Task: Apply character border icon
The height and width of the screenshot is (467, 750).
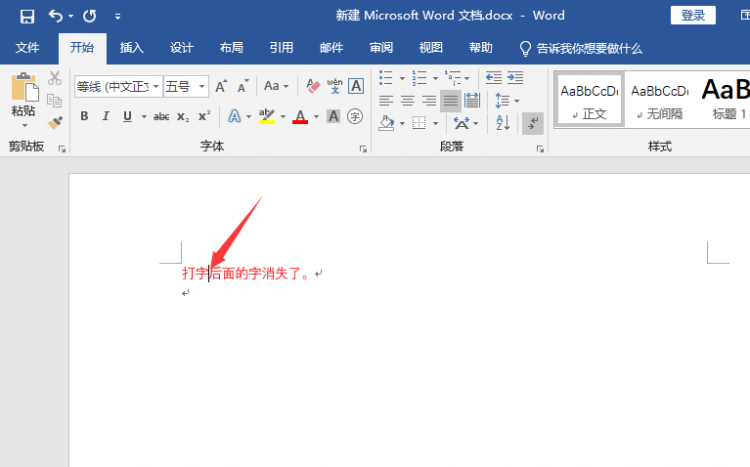Action: click(x=355, y=86)
